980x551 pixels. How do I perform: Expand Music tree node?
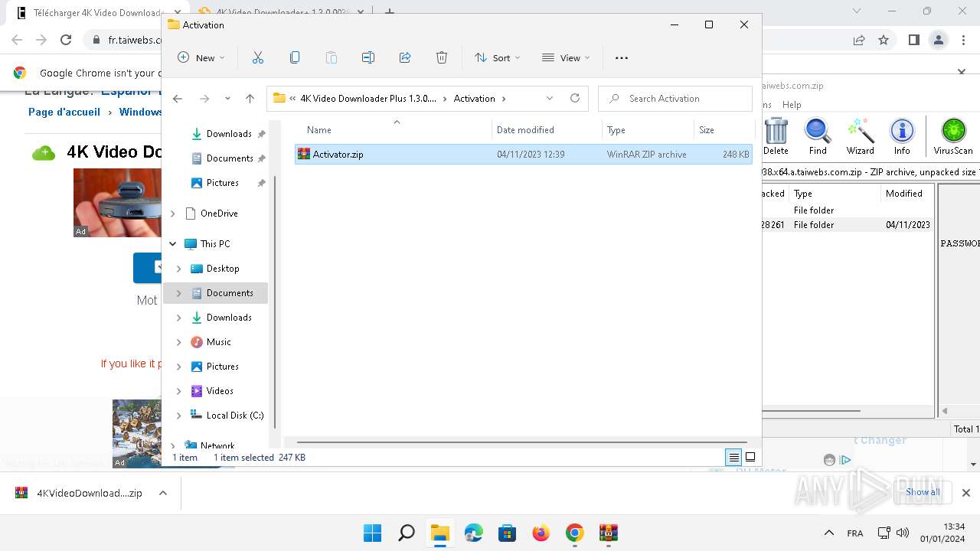tap(179, 342)
